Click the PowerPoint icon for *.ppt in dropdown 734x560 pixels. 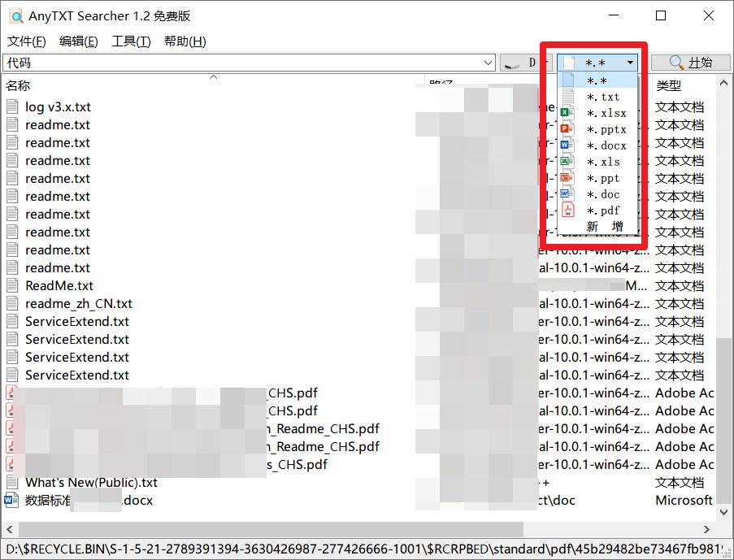[x=567, y=178]
